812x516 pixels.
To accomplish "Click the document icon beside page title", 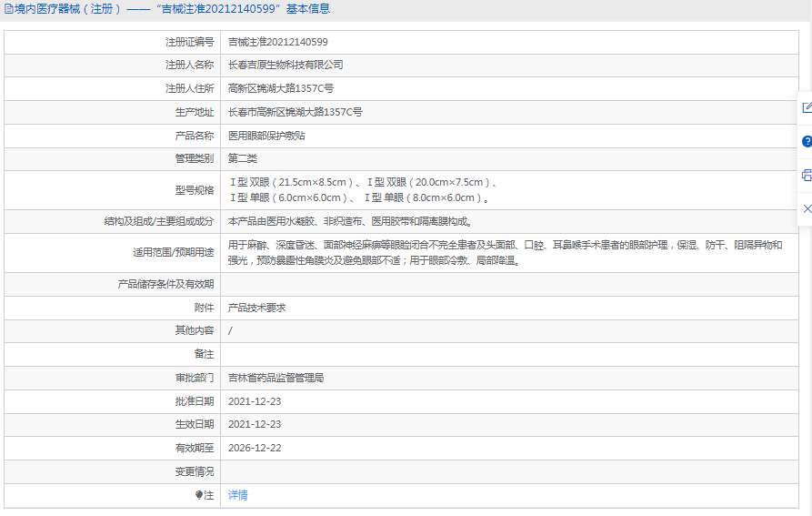I will click(8, 9).
